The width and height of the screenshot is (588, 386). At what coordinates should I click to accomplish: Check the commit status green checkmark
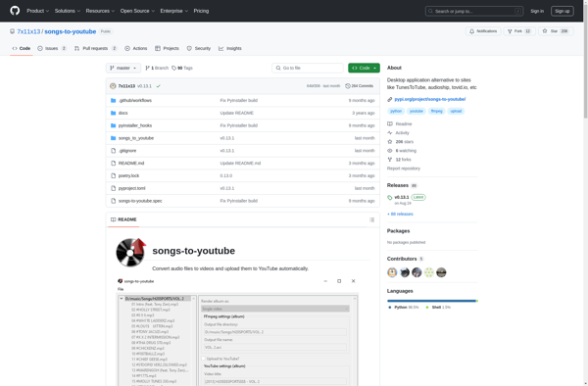coord(159,86)
